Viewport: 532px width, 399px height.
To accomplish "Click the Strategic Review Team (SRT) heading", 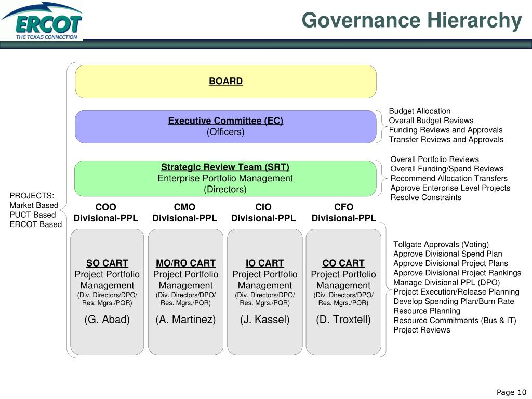I will pos(225,167).
